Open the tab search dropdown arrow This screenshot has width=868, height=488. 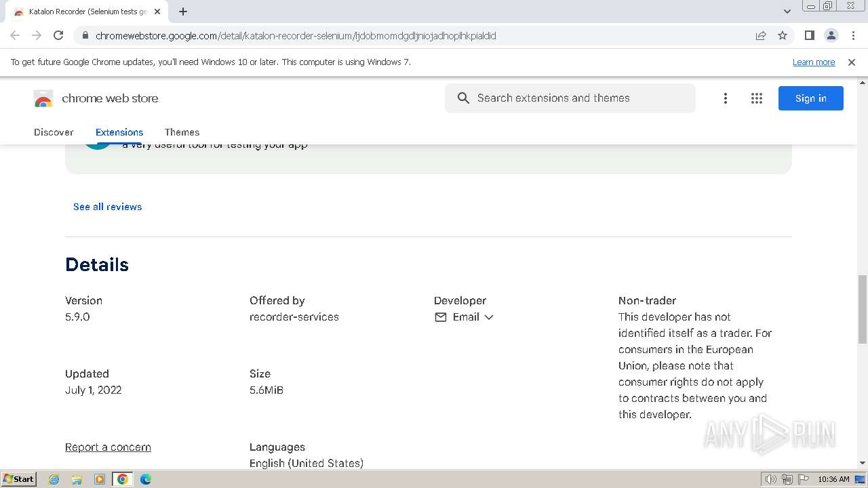point(787,12)
